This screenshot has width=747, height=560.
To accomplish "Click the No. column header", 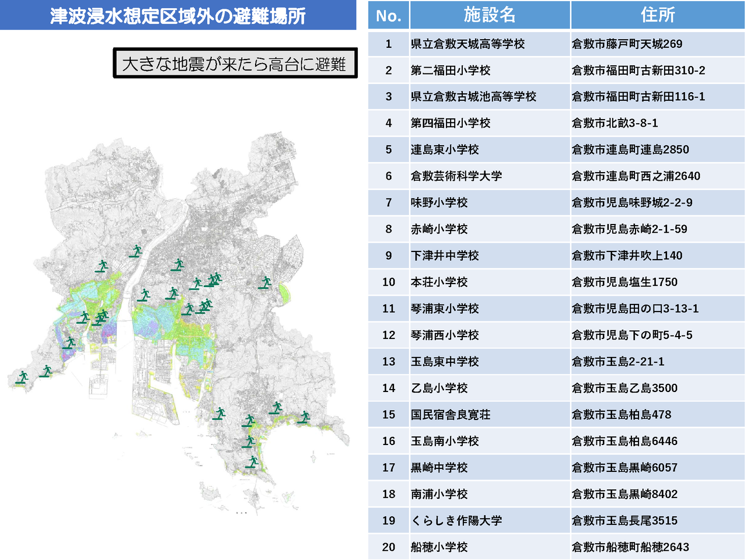I will 389,15.
